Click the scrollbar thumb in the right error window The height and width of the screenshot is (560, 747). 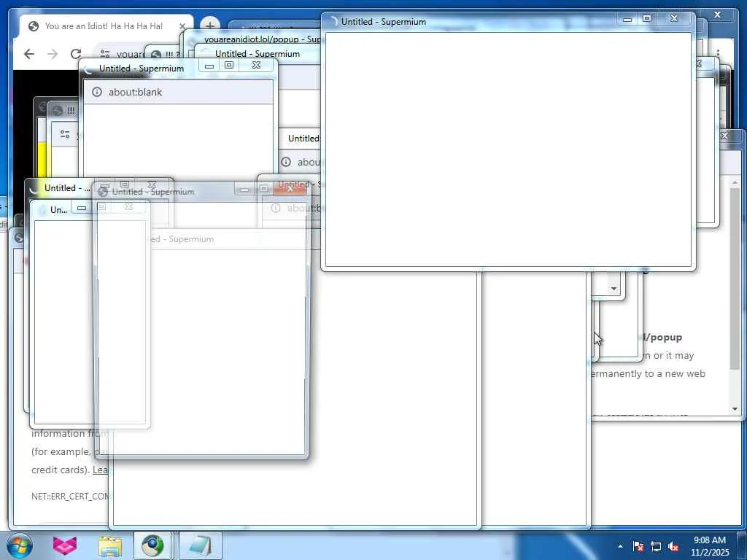click(x=735, y=279)
